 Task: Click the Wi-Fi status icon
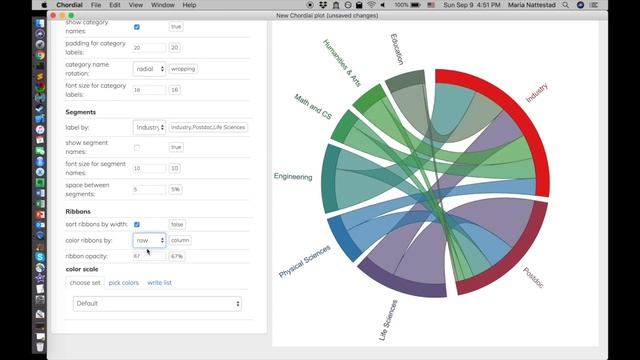(x=371, y=5)
